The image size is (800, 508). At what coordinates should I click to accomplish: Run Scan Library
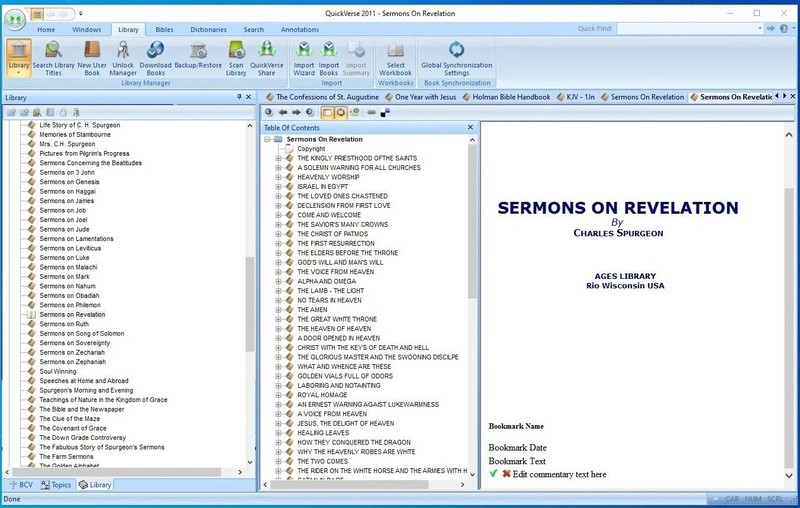pos(236,58)
